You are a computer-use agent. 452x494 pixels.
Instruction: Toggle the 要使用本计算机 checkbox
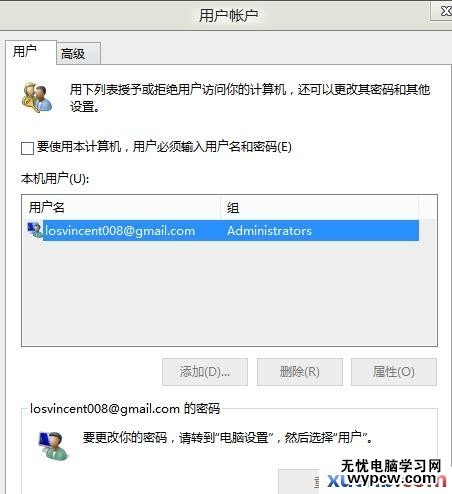click(x=27, y=148)
